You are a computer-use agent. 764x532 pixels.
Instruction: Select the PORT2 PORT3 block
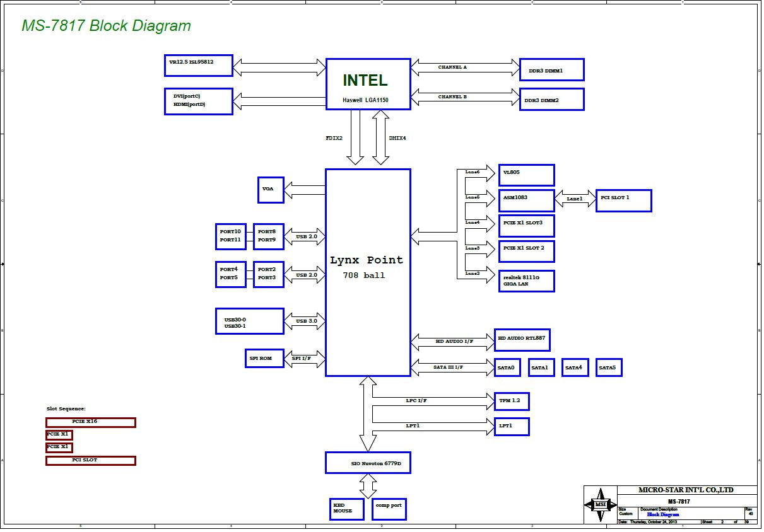tap(269, 274)
